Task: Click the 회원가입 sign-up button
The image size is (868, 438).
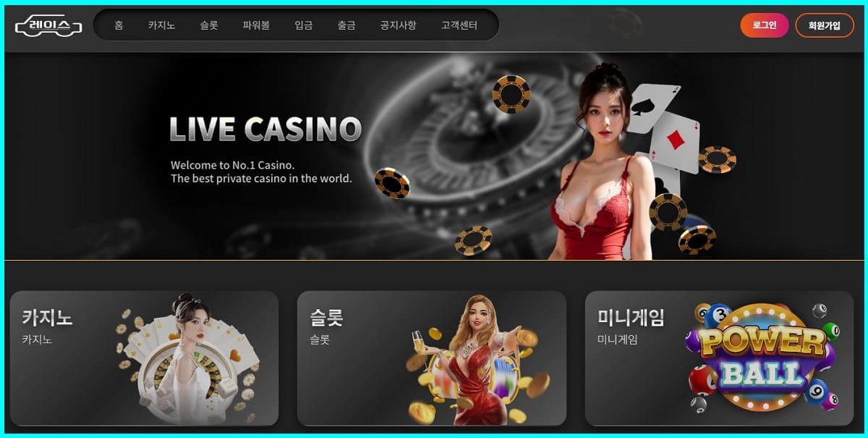Action: (x=825, y=25)
